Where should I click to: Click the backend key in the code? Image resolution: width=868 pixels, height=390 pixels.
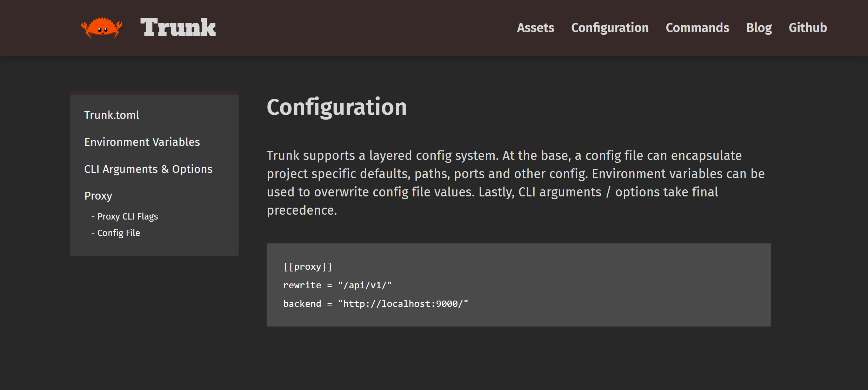302,304
